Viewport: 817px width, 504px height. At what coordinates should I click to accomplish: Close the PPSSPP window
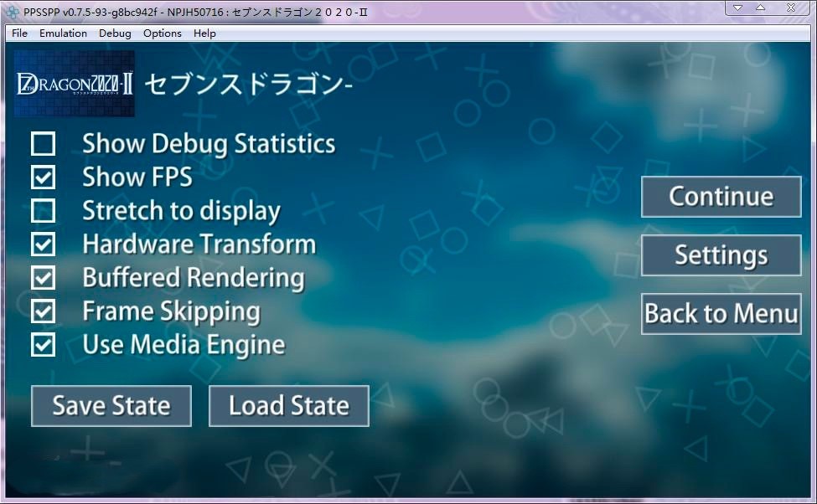pyautogui.click(x=791, y=8)
